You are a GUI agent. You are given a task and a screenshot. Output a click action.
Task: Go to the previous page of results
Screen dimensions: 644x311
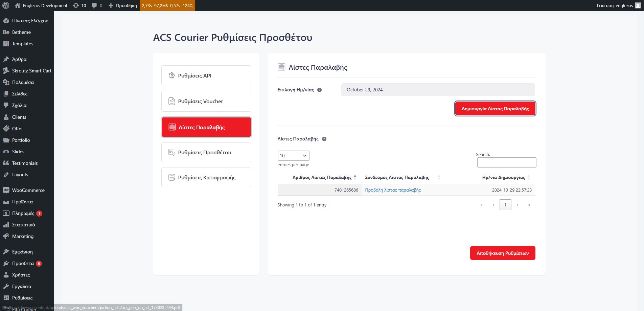493,205
